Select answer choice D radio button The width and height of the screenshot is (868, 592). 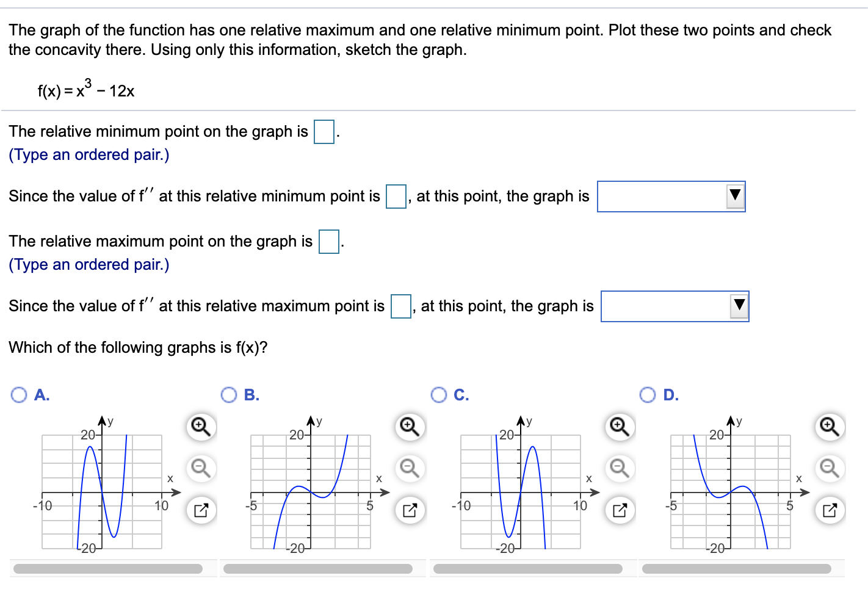(x=647, y=395)
